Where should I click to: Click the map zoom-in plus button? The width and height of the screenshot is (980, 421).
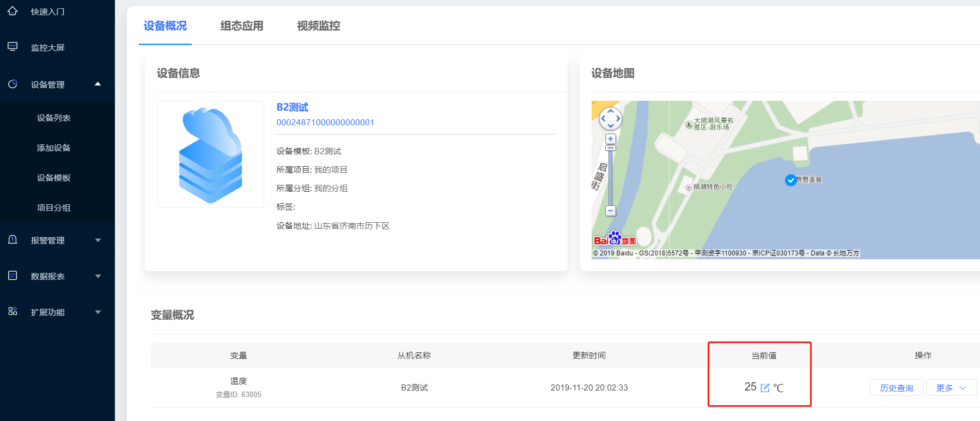click(610, 139)
